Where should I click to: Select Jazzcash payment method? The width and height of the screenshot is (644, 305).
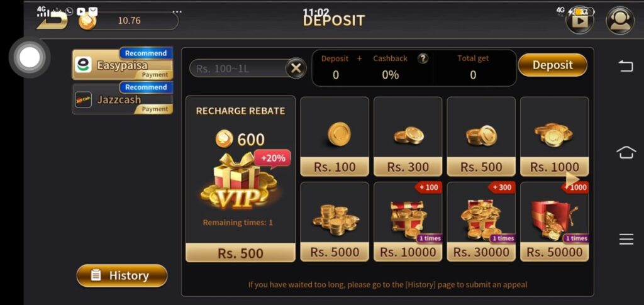123,99
